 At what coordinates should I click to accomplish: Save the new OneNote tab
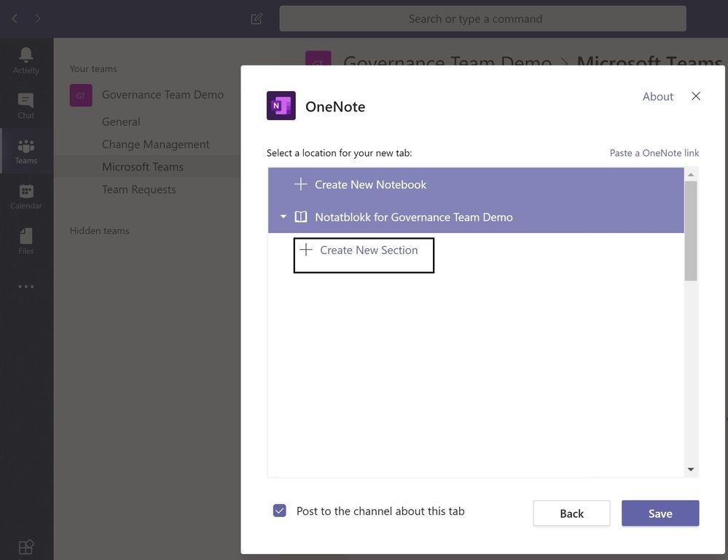[x=660, y=513]
